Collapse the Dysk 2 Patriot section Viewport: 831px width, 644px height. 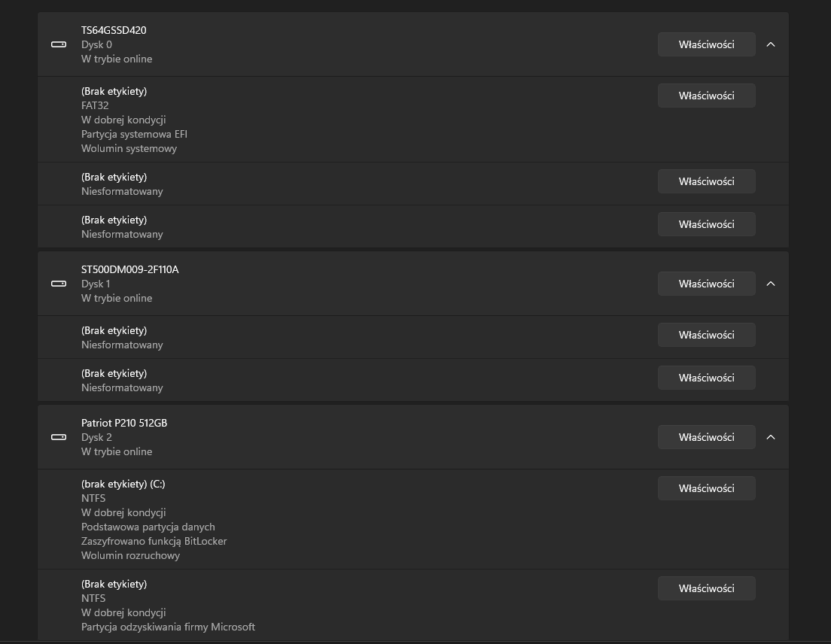(x=771, y=437)
